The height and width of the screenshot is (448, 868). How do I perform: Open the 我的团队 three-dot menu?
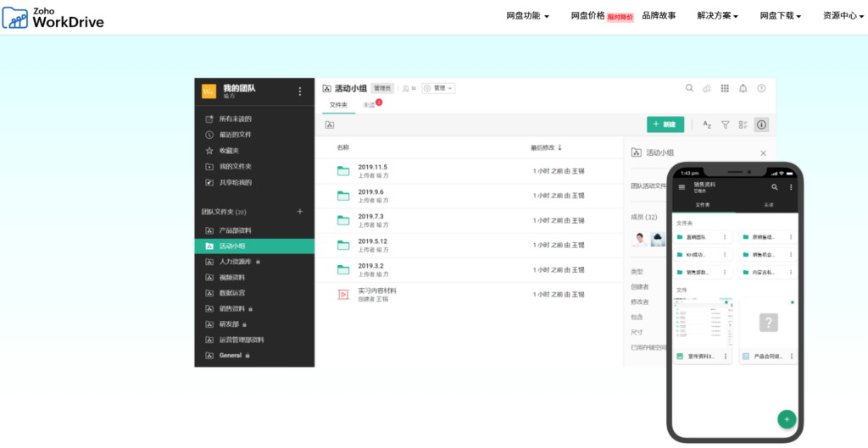point(300,91)
